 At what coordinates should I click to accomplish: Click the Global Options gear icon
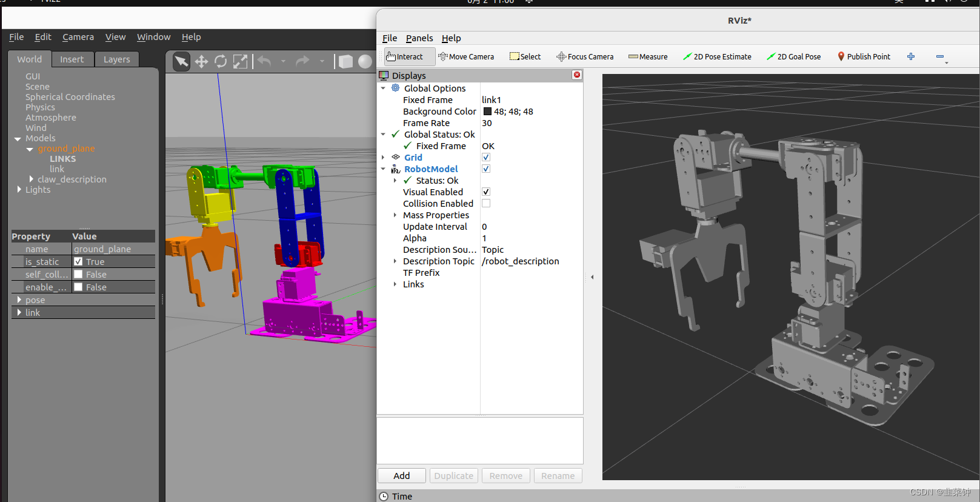tap(395, 88)
